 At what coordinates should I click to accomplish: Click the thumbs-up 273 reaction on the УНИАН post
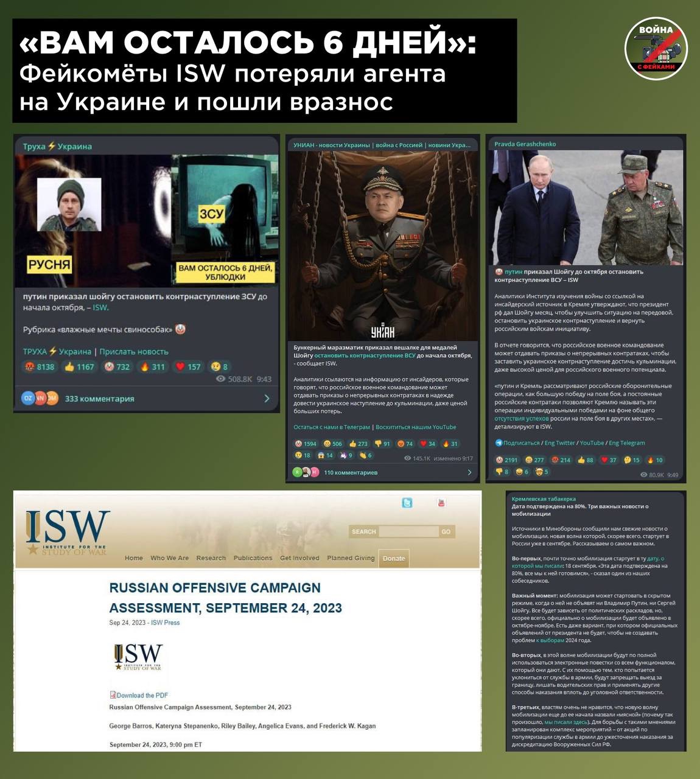[359, 444]
